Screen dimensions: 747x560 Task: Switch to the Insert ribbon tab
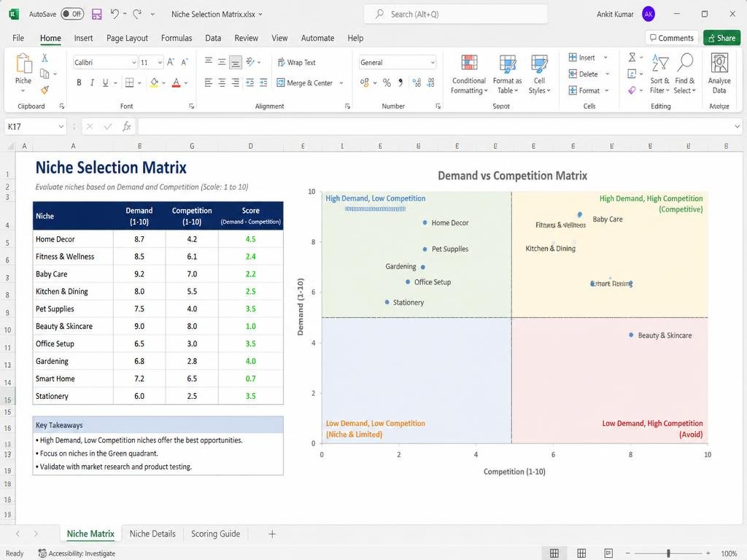pos(83,38)
